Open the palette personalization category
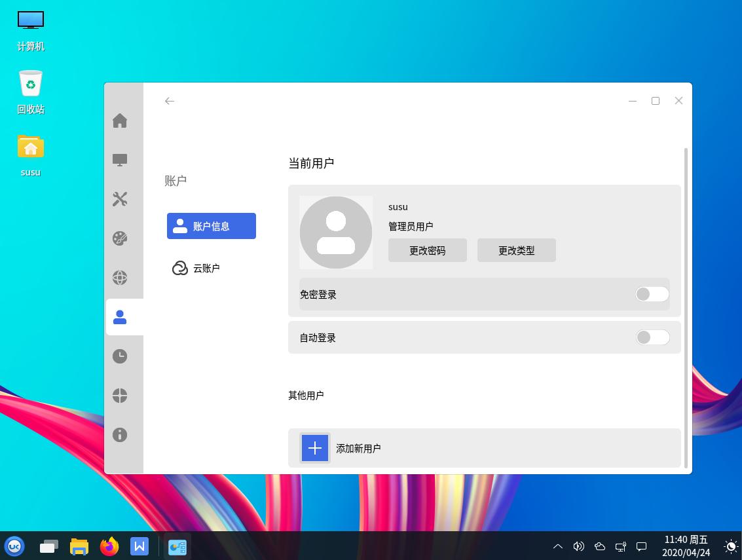Viewport: 742px width, 560px height. point(120,238)
